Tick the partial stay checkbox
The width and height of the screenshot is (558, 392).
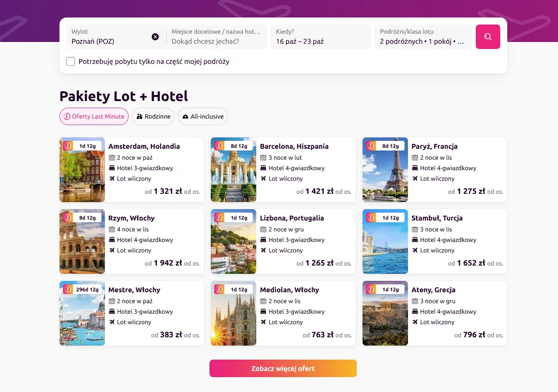[x=70, y=61]
